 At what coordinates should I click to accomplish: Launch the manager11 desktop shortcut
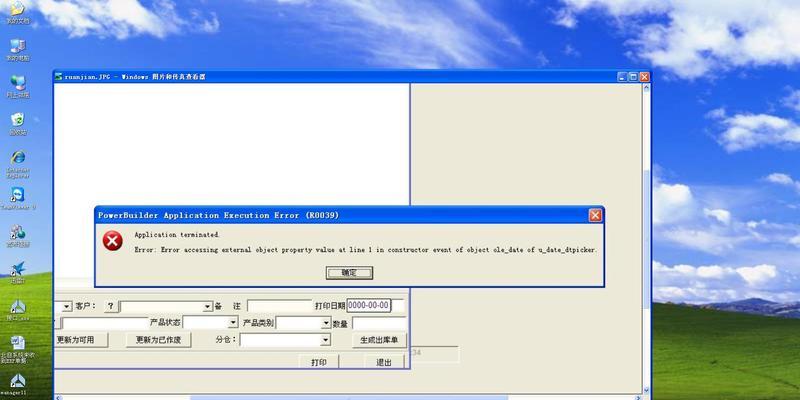[x=17, y=382]
